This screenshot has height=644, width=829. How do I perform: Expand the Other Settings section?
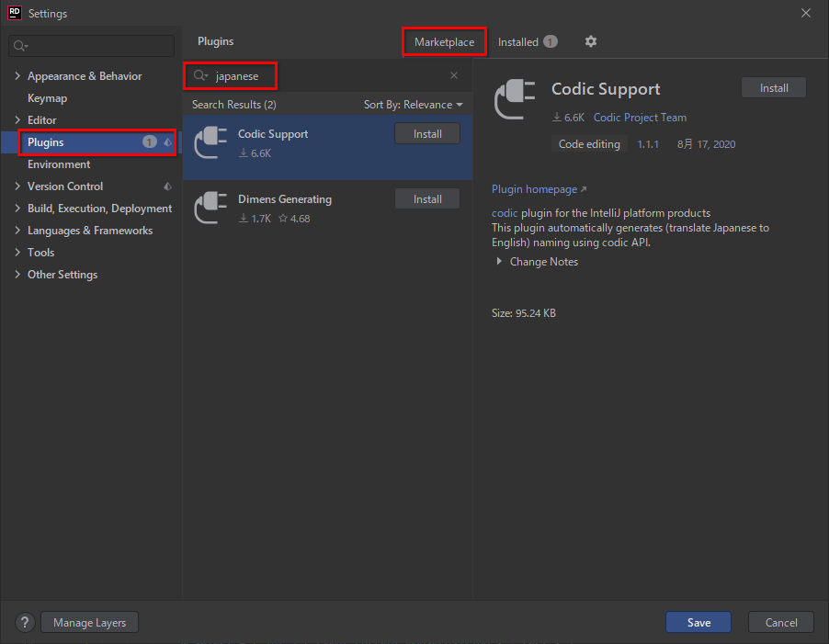point(17,274)
